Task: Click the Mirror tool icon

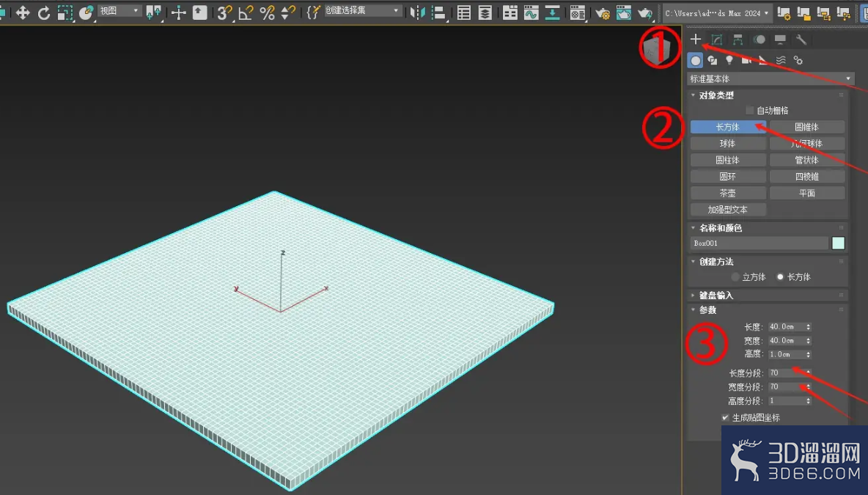Action: (x=417, y=12)
